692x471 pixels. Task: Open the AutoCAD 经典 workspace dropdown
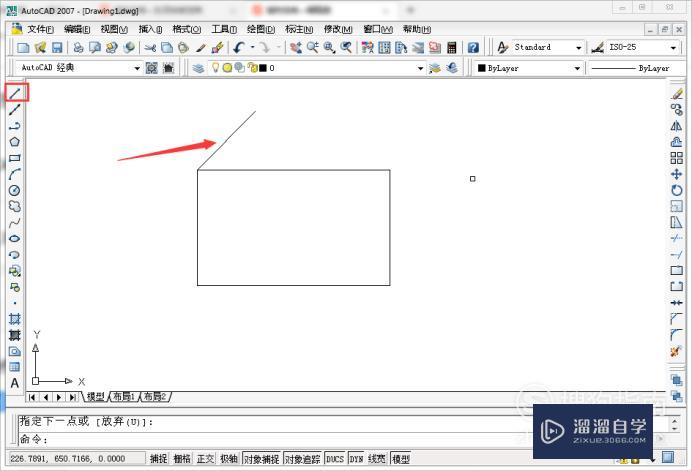coord(137,68)
